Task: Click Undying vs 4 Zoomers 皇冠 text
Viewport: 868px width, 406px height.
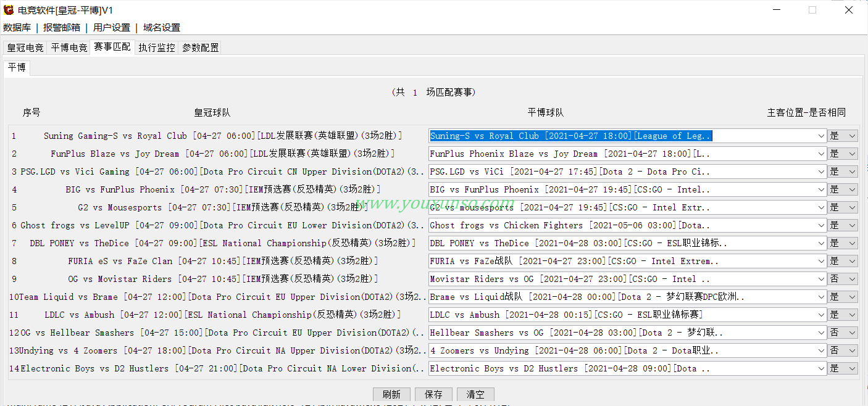Action: [223, 350]
